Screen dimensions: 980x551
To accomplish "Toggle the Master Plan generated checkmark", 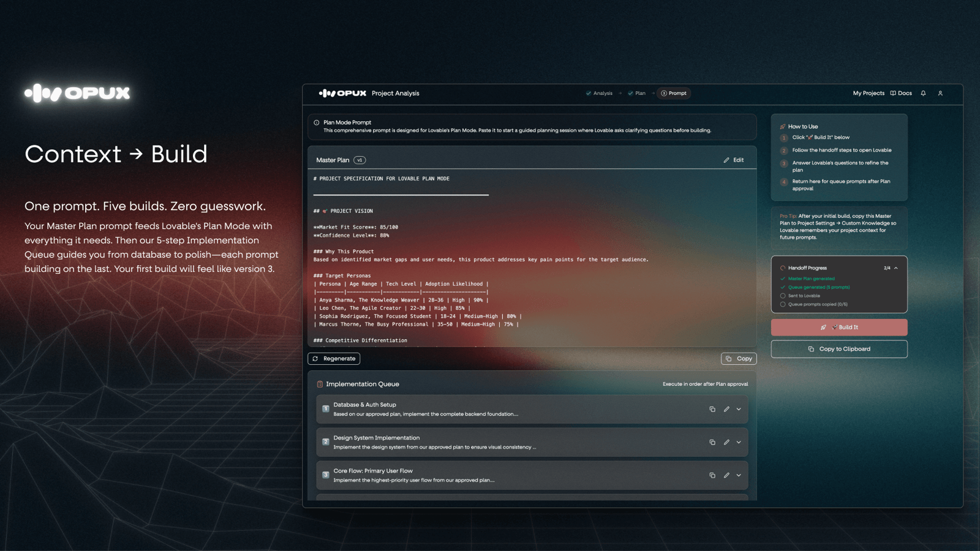I will point(783,279).
